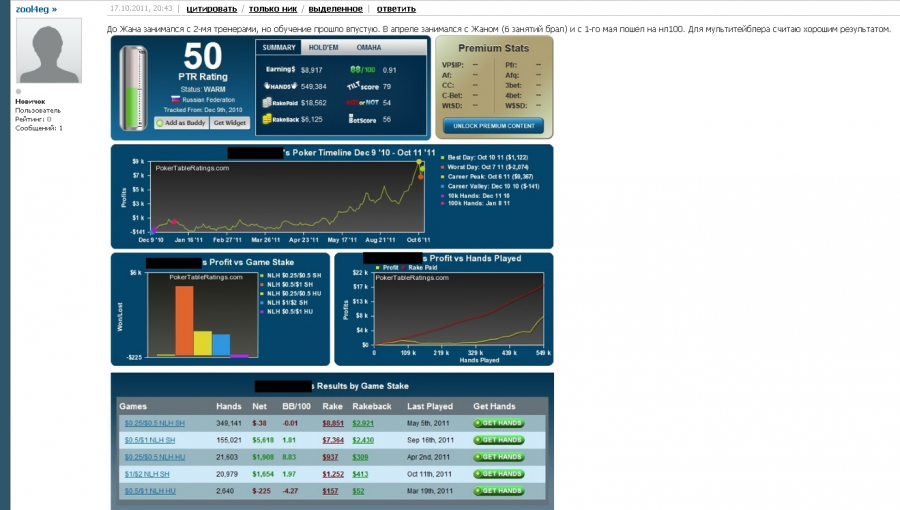Click the PTR rating thermometer gauge

(133, 88)
